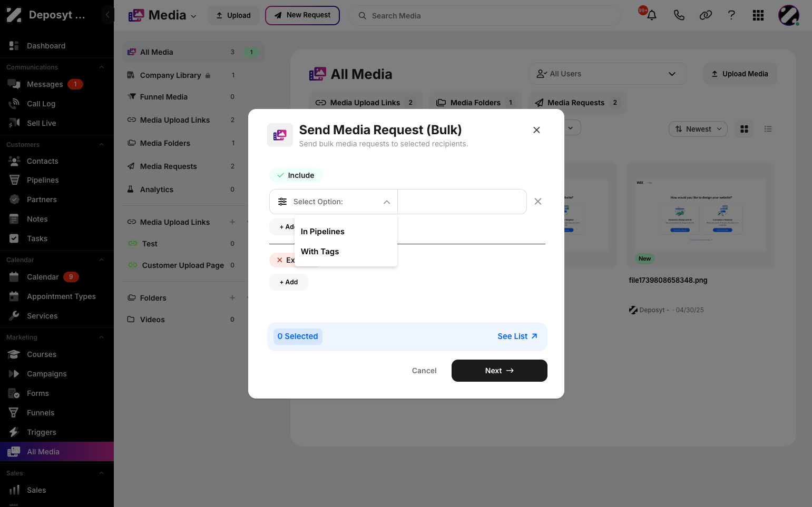Collapse the Customers sidebar section
The width and height of the screenshot is (812, 507).
[x=102, y=145]
